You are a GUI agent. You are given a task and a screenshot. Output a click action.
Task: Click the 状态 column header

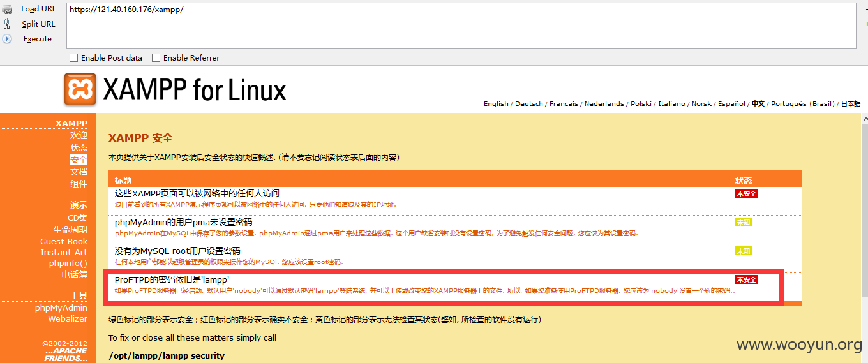[744, 181]
